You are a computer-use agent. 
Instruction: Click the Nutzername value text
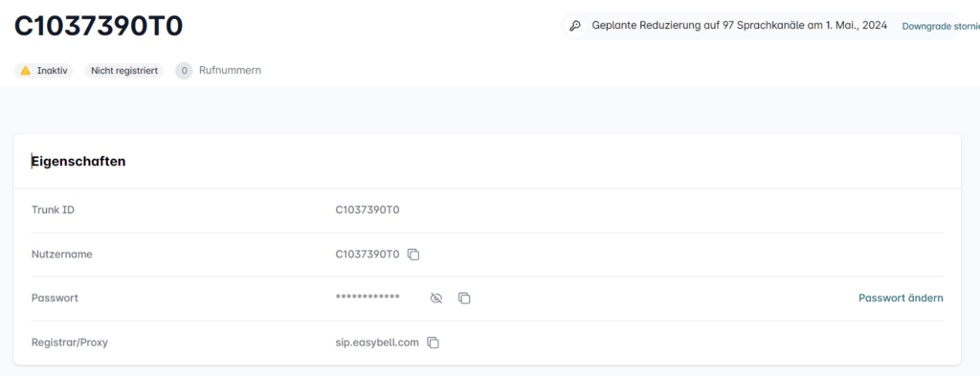click(x=367, y=254)
